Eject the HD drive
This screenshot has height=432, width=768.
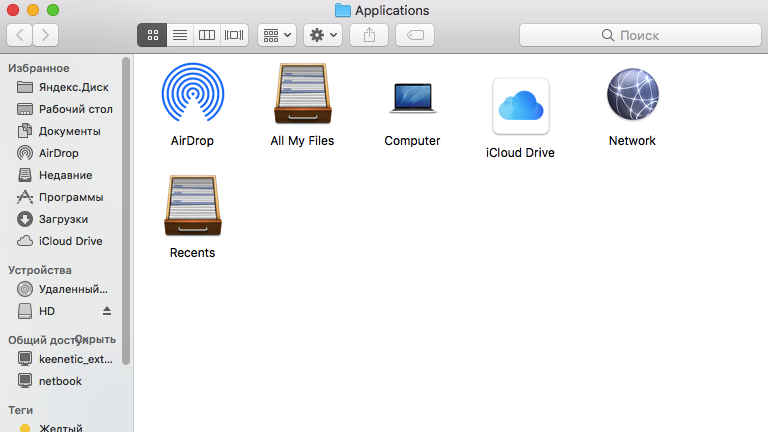tap(107, 311)
